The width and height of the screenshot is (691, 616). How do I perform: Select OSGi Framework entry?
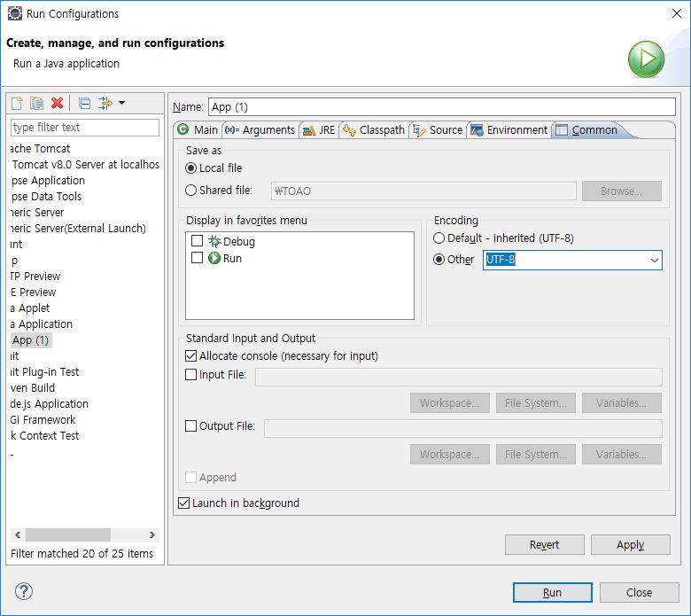pyautogui.click(x=43, y=419)
